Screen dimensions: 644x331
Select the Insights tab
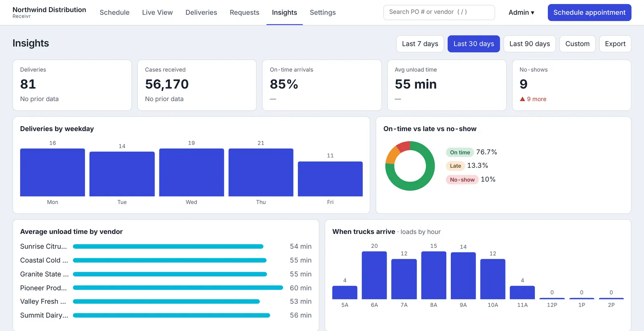click(x=285, y=12)
